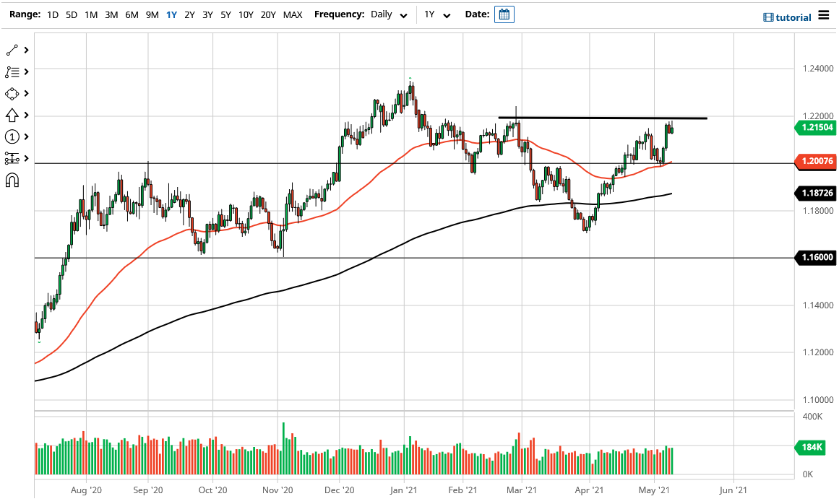Viewport: 839px width, 504px height.
Task: Click the green 1.21504 price label
Action: point(814,128)
